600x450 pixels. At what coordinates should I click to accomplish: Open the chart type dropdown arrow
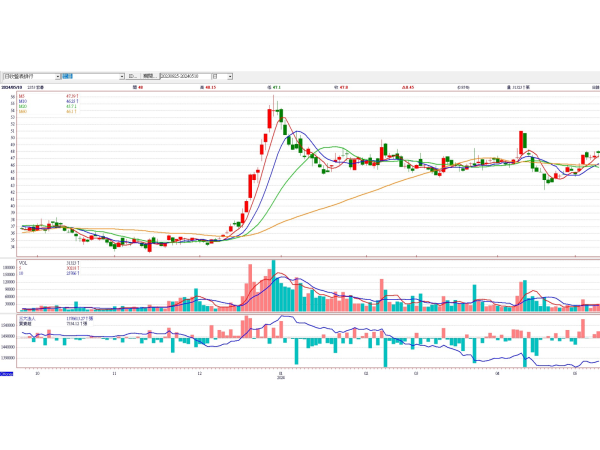tap(58, 77)
